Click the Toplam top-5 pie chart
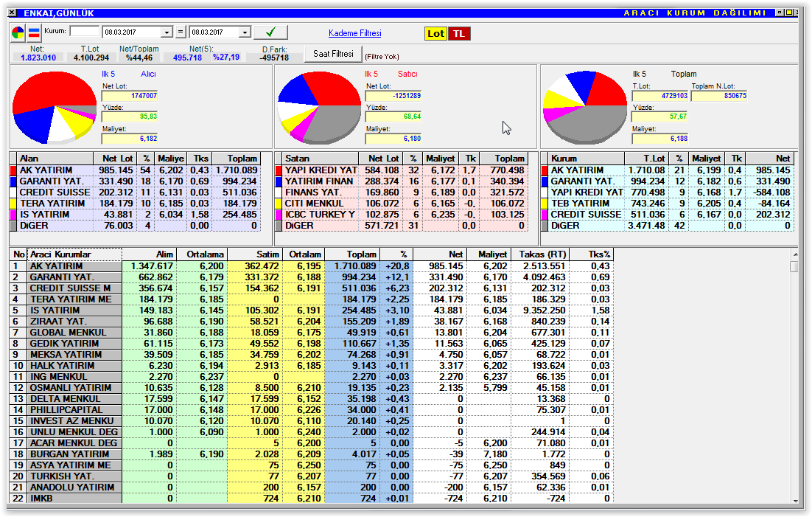 (585, 108)
